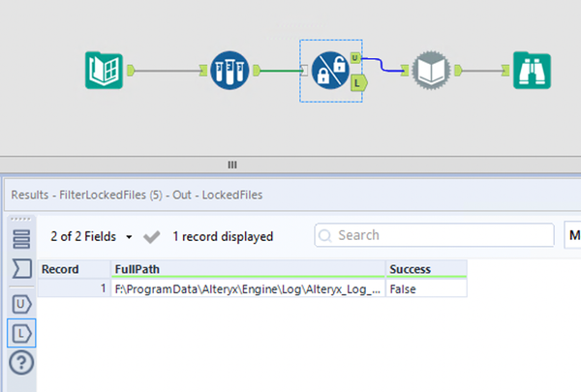This screenshot has width=581, height=392.
Task: Select the Browse binoculars tool
Action: [x=532, y=70]
